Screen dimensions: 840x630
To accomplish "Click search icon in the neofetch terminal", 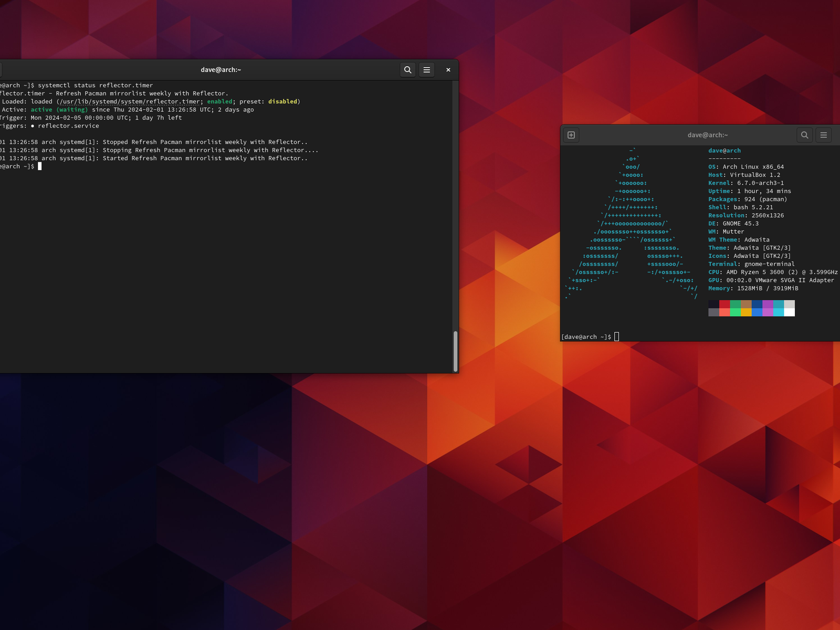I will coord(804,135).
